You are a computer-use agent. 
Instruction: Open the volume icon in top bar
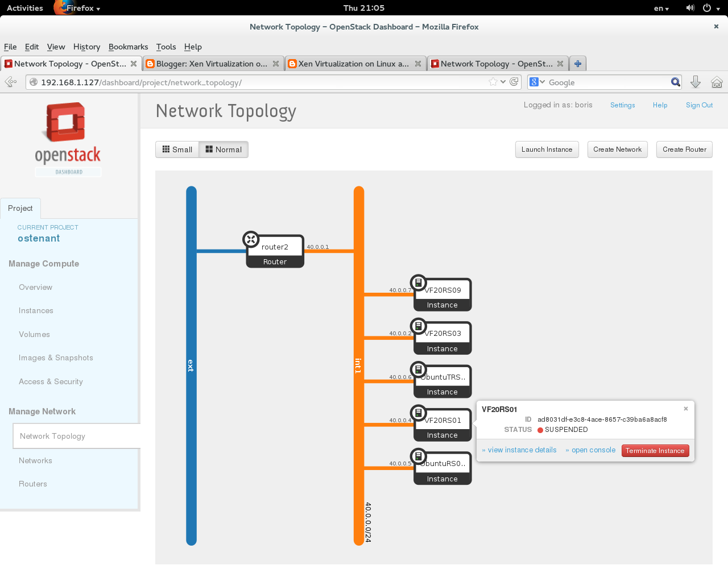pyautogui.click(x=689, y=7)
